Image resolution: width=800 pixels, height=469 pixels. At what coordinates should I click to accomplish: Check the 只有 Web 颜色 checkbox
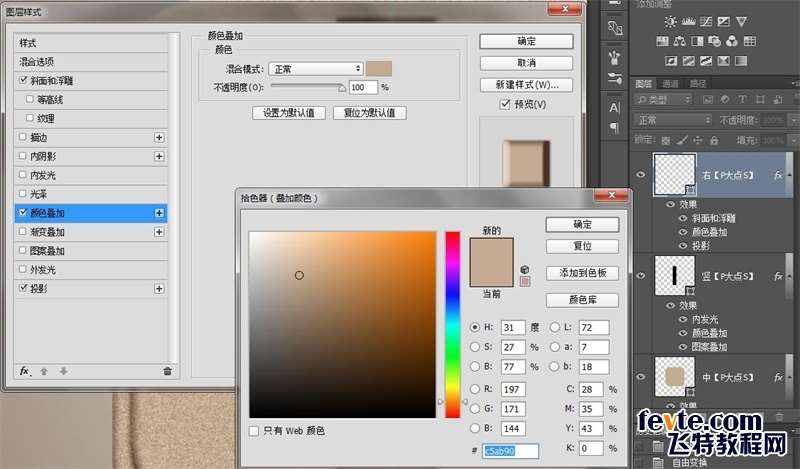[x=254, y=431]
